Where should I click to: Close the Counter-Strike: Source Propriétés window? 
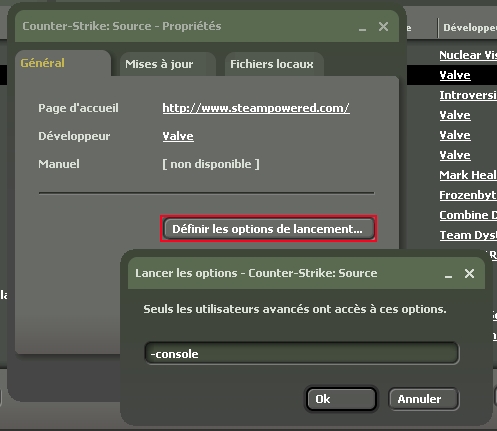click(x=383, y=27)
